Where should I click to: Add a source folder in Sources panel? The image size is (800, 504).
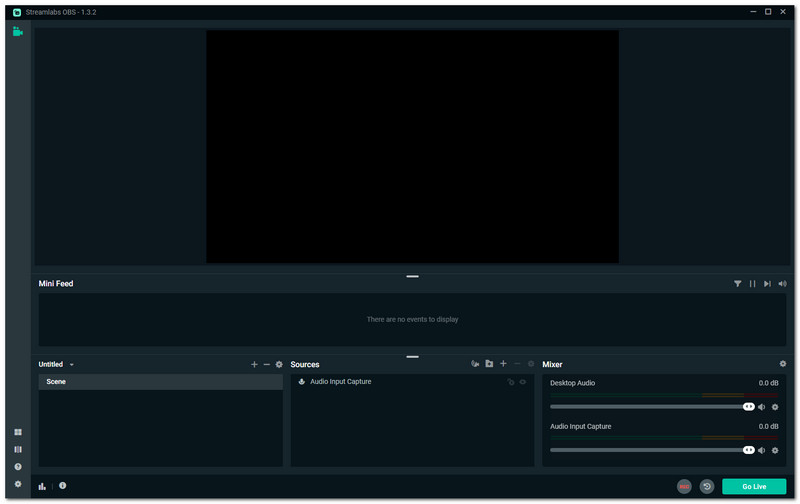(489, 364)
